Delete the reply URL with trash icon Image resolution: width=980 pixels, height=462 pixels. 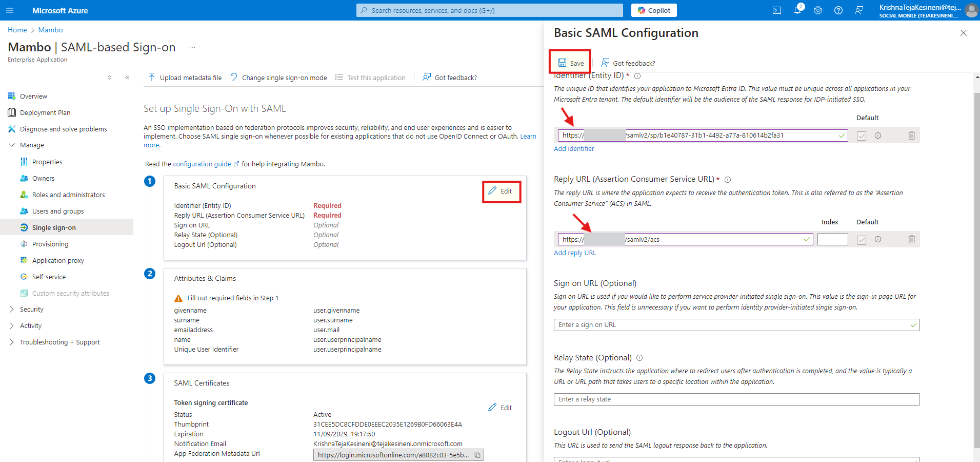point(912,239)
